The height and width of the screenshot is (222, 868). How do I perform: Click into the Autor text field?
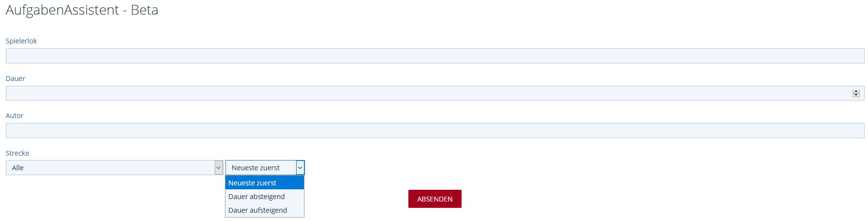point(434,130)
